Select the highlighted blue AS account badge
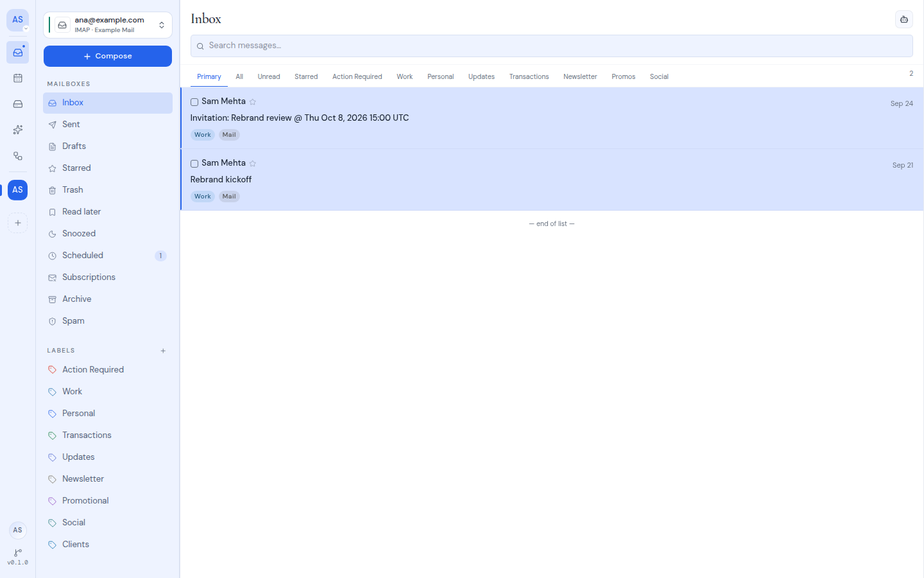Viewport: 924px width, 578px height. pyautogui.click(x=18, y=190)
